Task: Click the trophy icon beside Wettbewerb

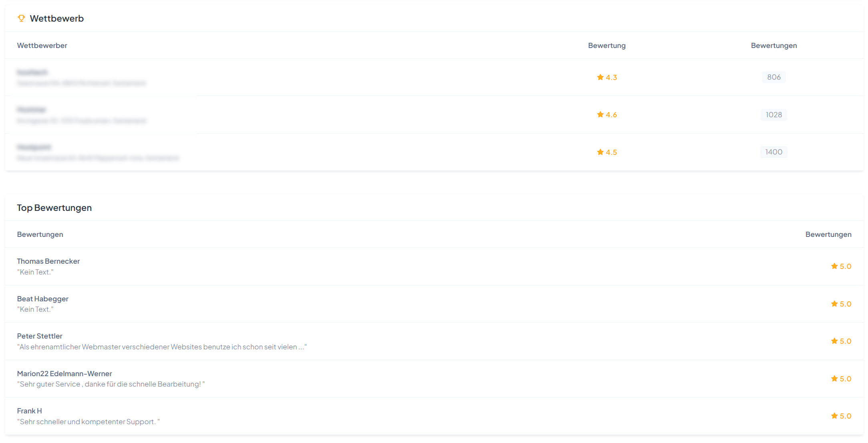Action: pos(21,18)
